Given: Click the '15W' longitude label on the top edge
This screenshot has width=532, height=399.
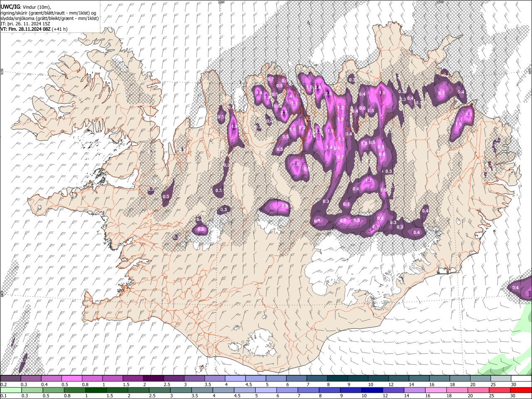Looking at the screenshot, I should click(441, 2).
